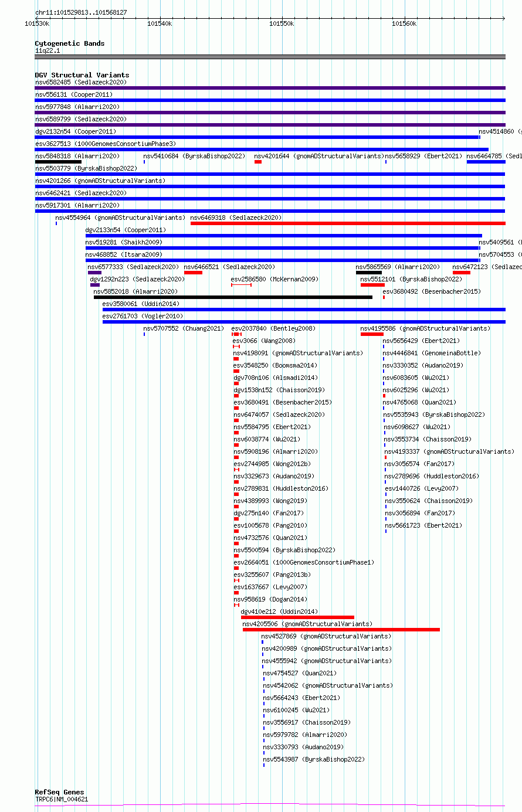The height and width of the screenshot is (812, 522).
Task: Click nsv5512101 (ByrskaBishop2022) label
Action: pyautogui.click(x=411, y=279)
